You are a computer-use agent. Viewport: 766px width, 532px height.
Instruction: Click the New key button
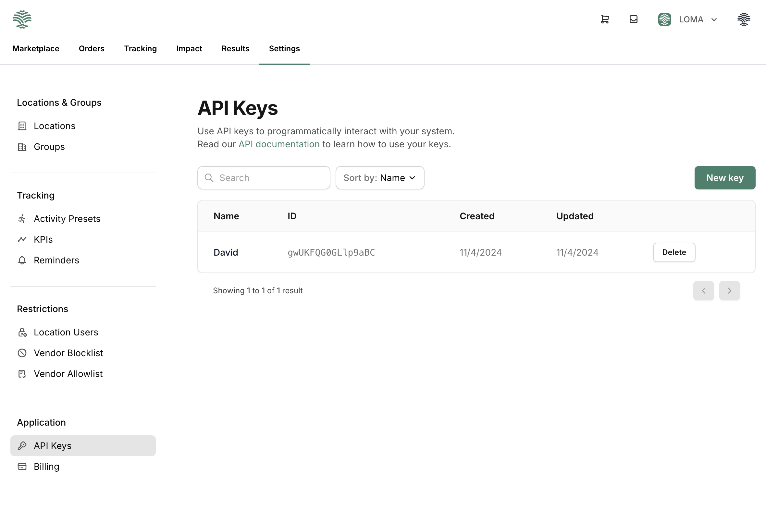(724, 178)
